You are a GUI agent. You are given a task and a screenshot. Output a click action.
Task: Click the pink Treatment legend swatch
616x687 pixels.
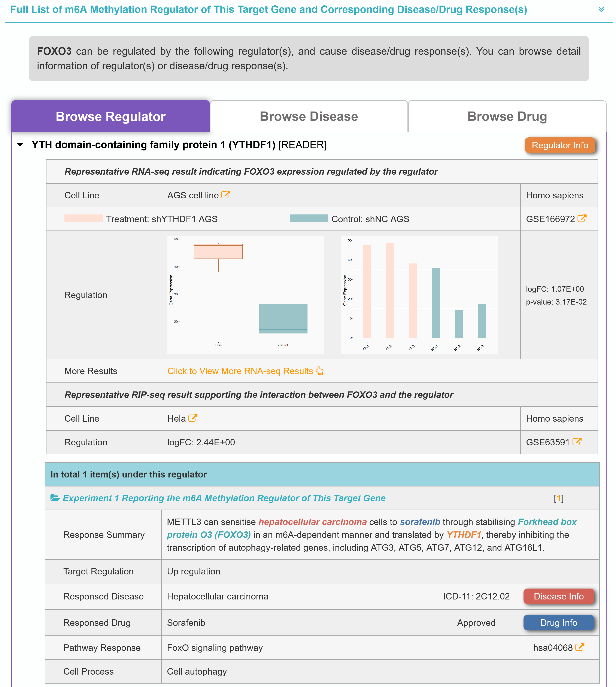(x=83, y=219)
